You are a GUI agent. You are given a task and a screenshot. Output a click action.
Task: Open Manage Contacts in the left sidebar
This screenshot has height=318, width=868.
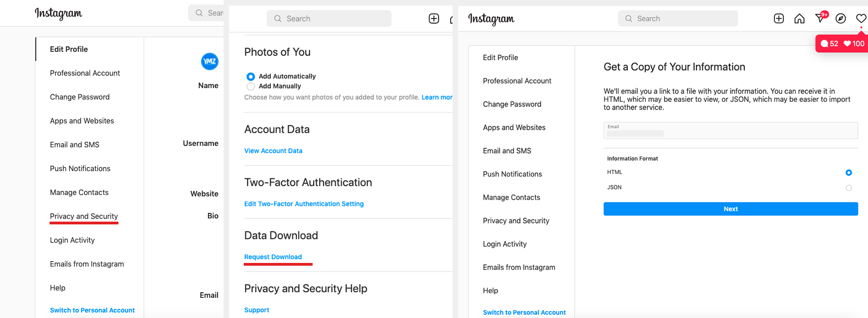pos(79,192)
